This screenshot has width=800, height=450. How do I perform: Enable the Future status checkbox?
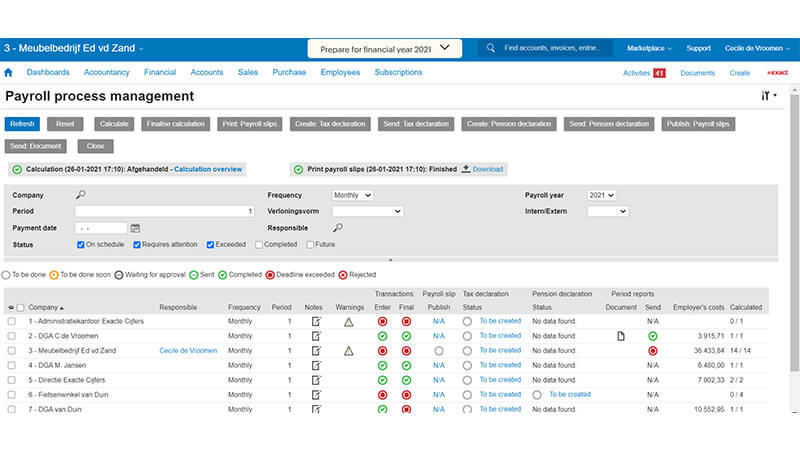click(310, 245)
